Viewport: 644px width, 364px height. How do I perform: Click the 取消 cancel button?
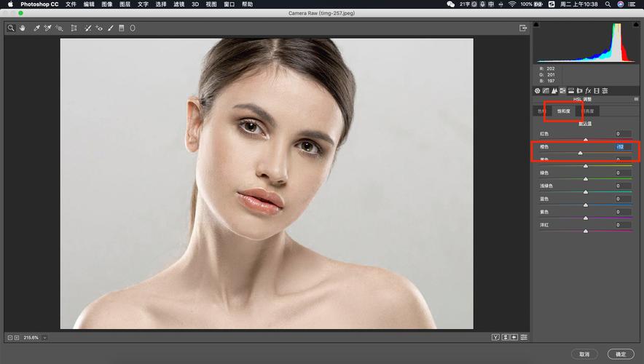584,354
